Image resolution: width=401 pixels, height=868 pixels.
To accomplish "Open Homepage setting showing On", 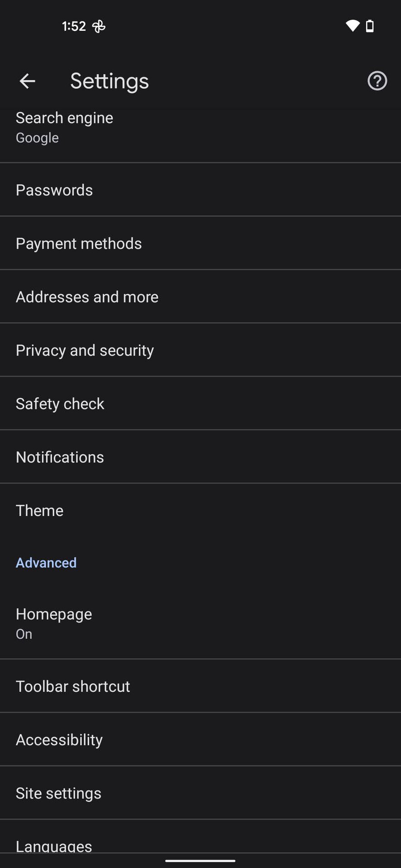I will point(200,623).
